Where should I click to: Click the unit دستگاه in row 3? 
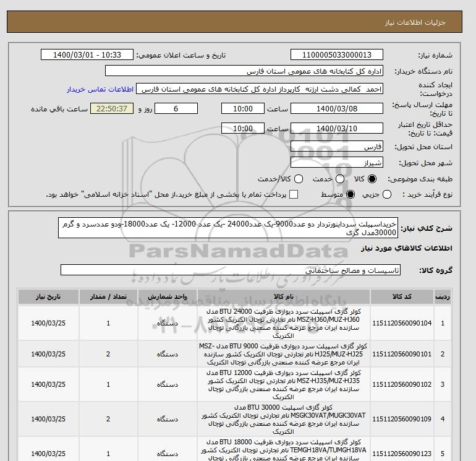(168, 384)
